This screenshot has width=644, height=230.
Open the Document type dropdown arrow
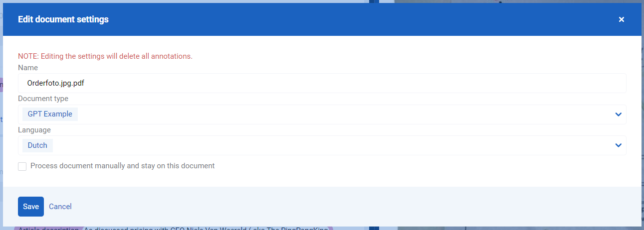(618, 115)
